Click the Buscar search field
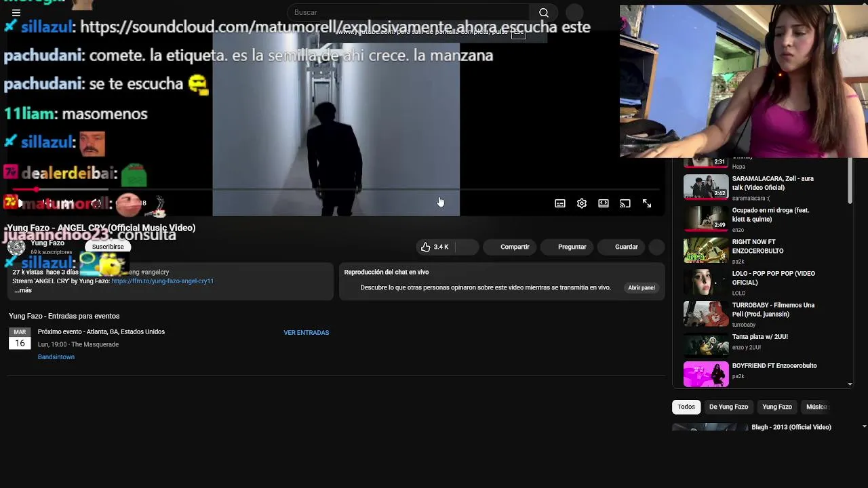Image resolution: width=868 pixels, height=488 pixels. [x=409, y=12]
